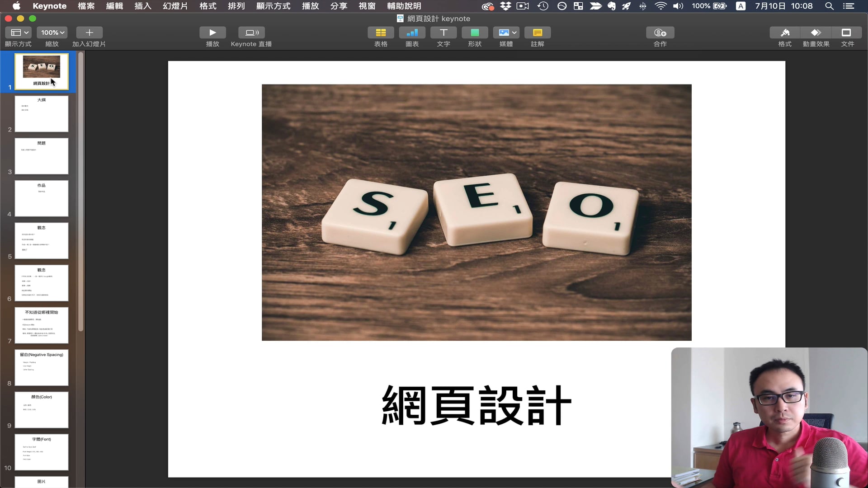Add a comment with the 註解 icon
This screenshot has height=488, width=868.
537,33
